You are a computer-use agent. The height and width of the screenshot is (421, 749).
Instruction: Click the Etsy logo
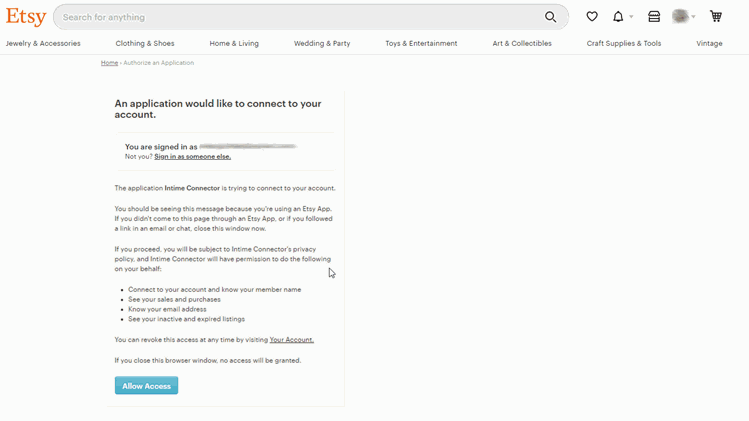point(26,17)
